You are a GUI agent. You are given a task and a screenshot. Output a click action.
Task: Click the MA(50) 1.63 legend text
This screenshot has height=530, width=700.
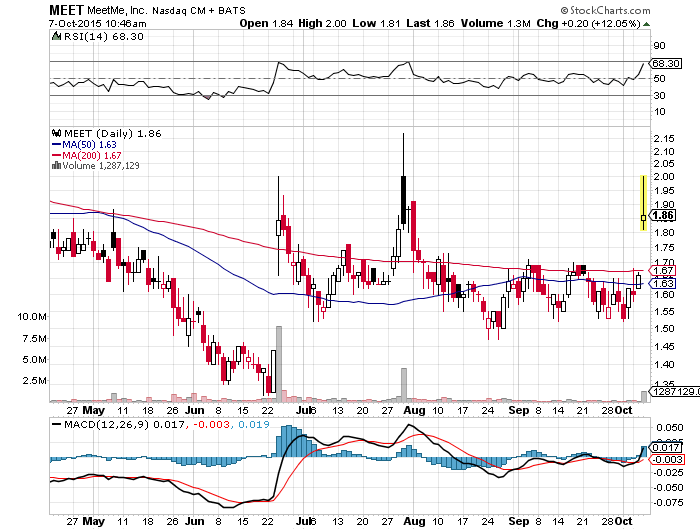pos(89,145)
